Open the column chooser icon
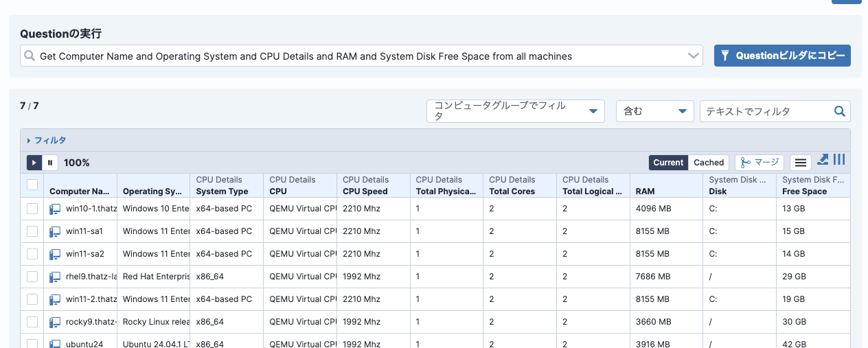Image resolution: width=868 pixels, height=348 pixels. click(x=839, y=160)
